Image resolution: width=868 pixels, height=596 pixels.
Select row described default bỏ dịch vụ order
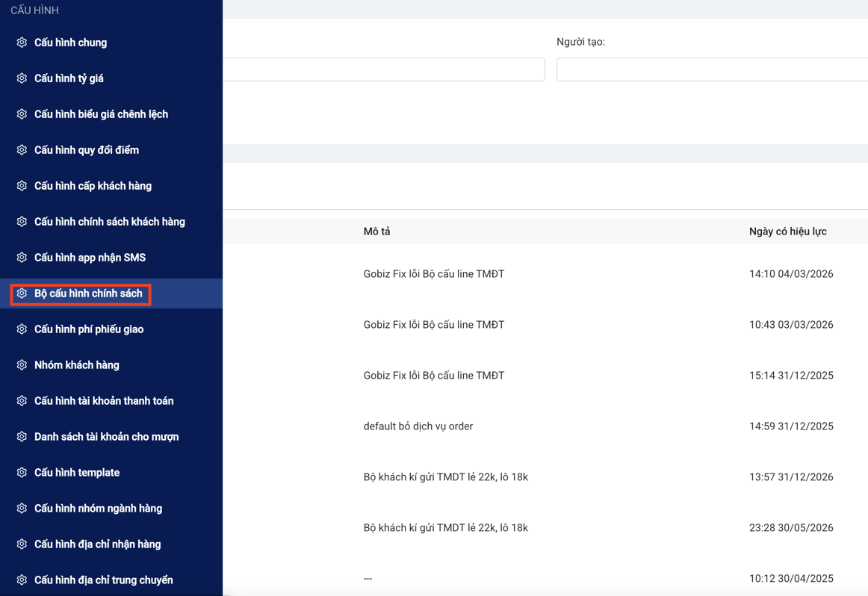(418, 426)
